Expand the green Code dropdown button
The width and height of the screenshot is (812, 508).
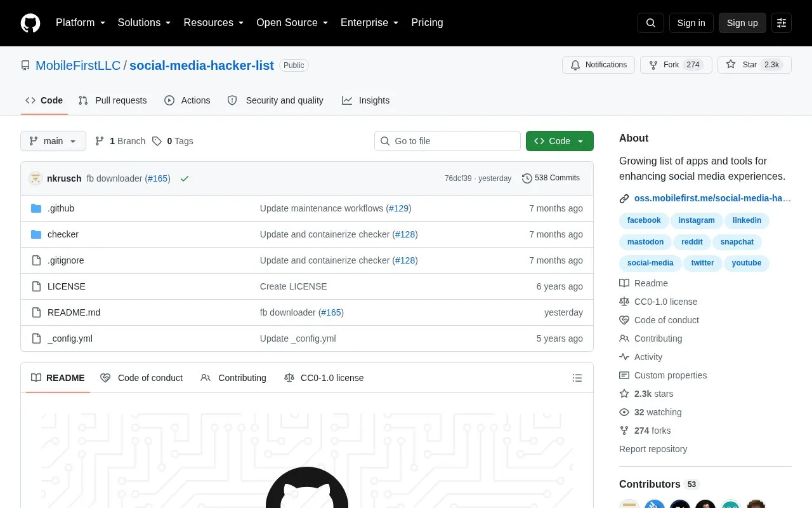pyautogui.click(x=560, y=141)
